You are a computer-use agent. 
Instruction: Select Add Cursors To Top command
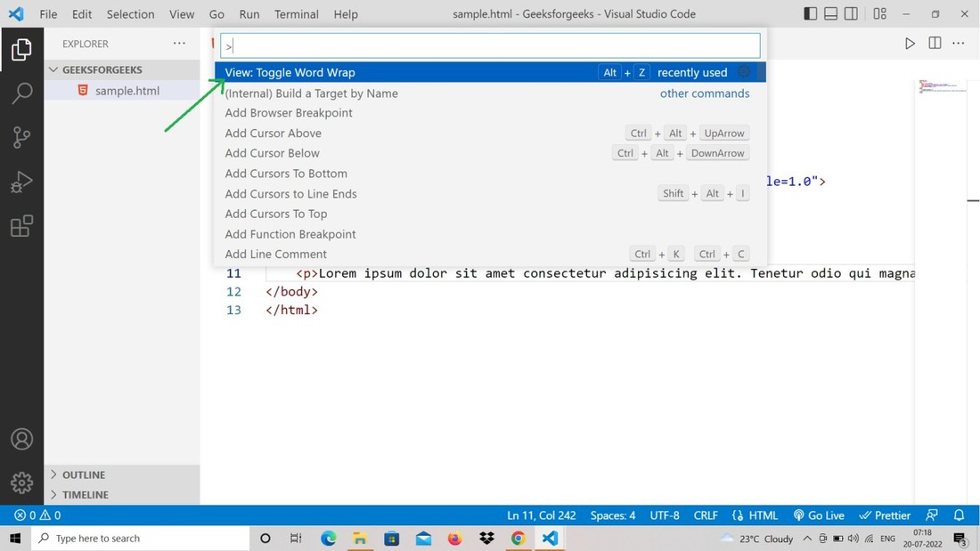pyautogui.click(x=490, y=214)
